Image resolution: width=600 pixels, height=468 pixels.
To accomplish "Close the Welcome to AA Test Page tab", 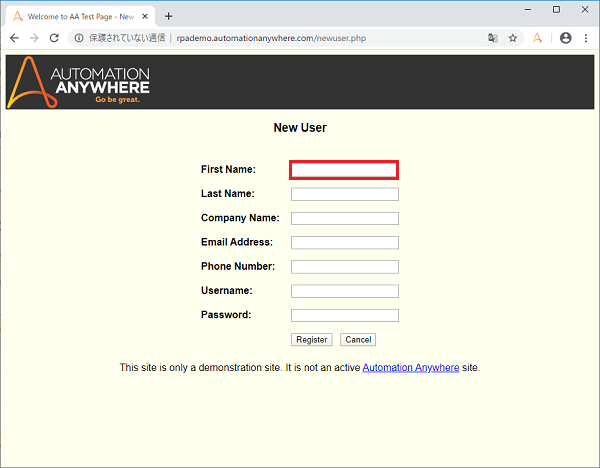I will (x=145, y=16).
